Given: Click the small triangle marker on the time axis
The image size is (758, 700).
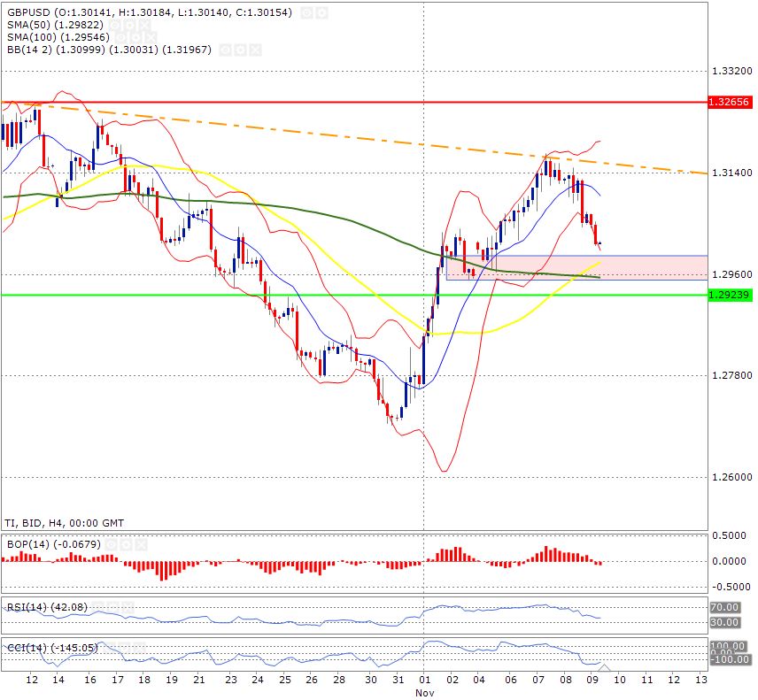Looking at the screenshot, I should tap(604, 667).
